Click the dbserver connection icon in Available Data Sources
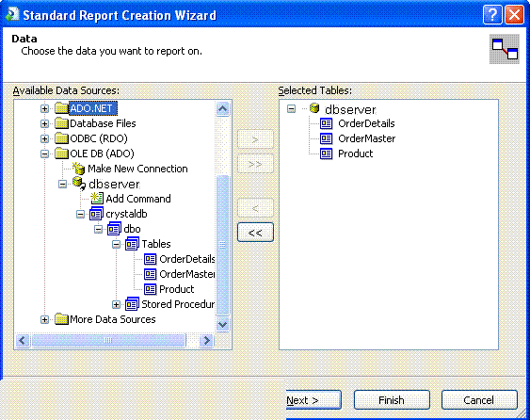Viewport: 530px width, 420px height. [79, 184]
